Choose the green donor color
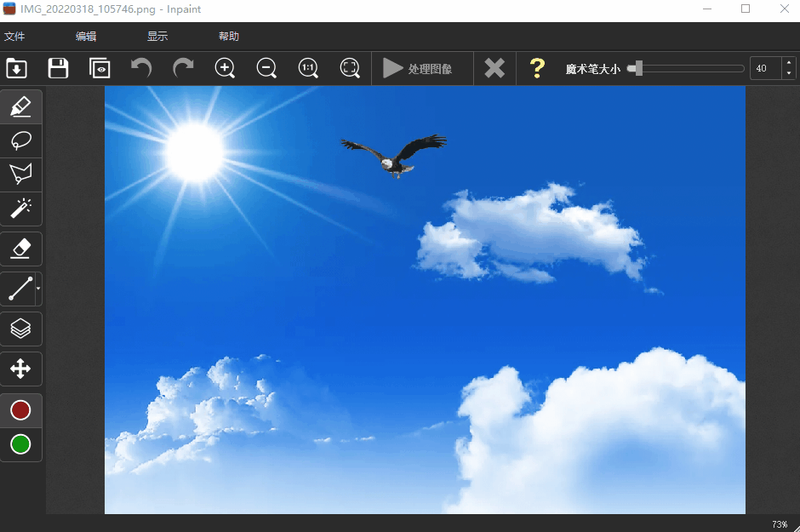Screen dimensions: 800x532 coord(20,443)
